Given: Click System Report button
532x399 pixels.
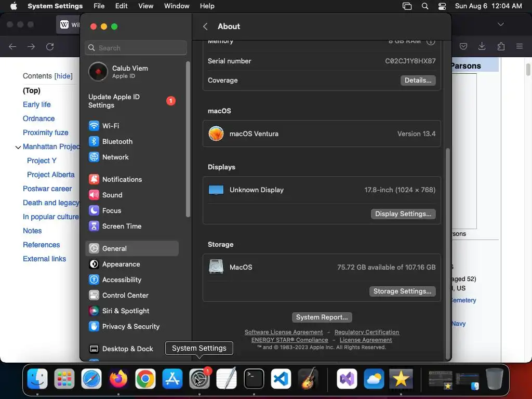Looking at the screenshot, I should pos(322,317).
